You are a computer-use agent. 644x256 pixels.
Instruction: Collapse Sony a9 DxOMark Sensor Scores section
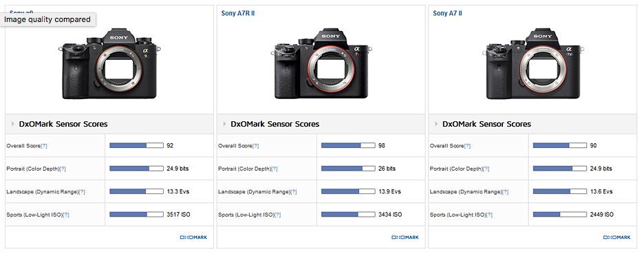[x=13, y=124]
